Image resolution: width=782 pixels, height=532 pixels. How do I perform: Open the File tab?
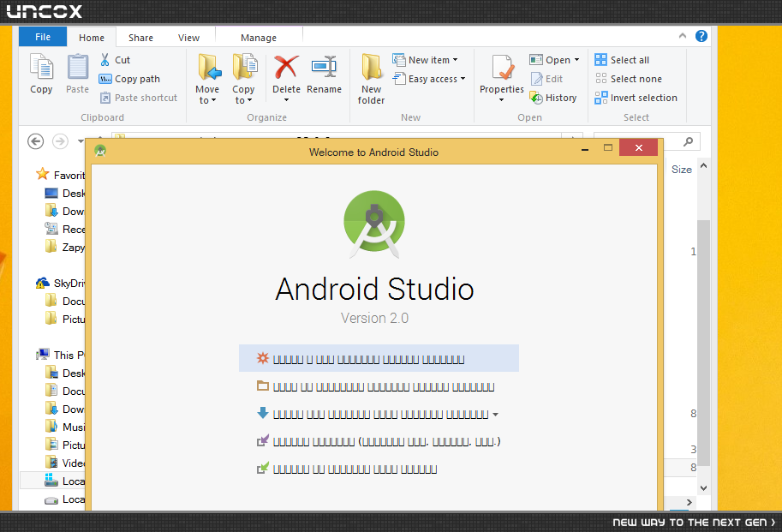coord(43,37)
